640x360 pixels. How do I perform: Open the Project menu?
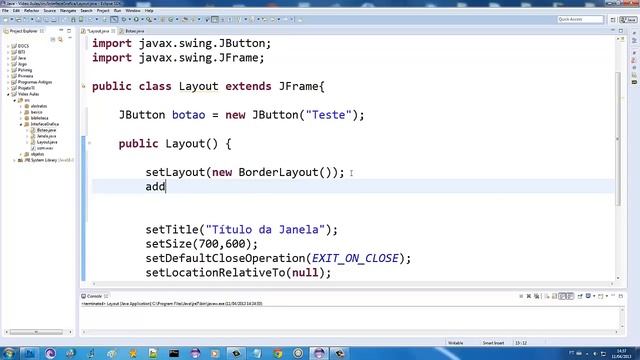(103, 11)
